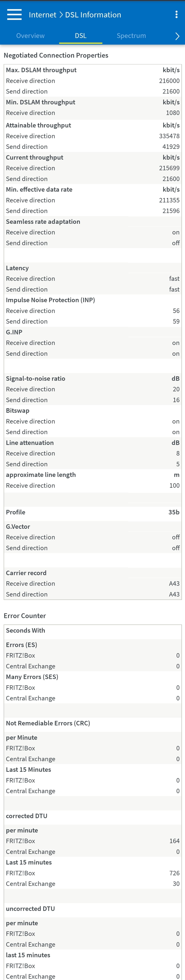
Task: Open the three-dot options menu
Action: pos(176,14)
